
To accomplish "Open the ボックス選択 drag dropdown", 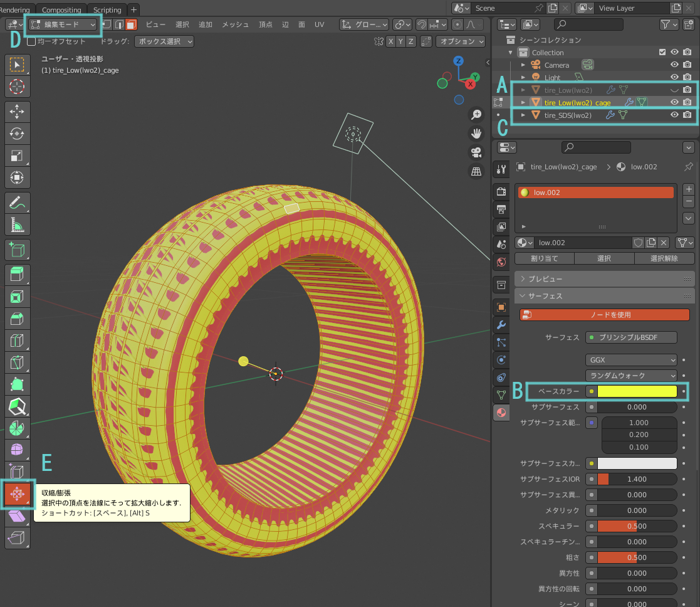I will tap(164, 41).
